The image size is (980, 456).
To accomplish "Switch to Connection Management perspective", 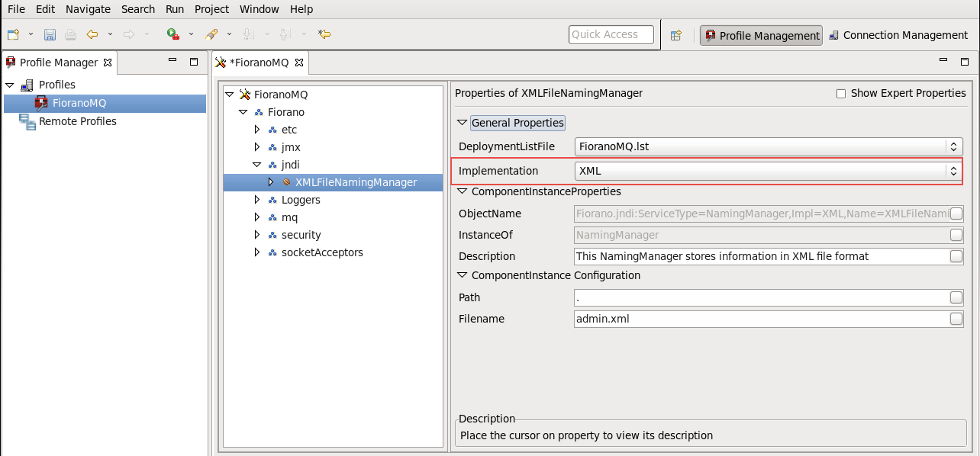I will coord(898,35).
